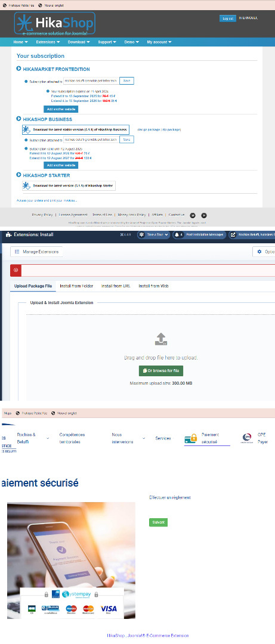Open the Privacy Policy footer link
Image resolution: width=275 pixels, height=644 pixels.
42,215
